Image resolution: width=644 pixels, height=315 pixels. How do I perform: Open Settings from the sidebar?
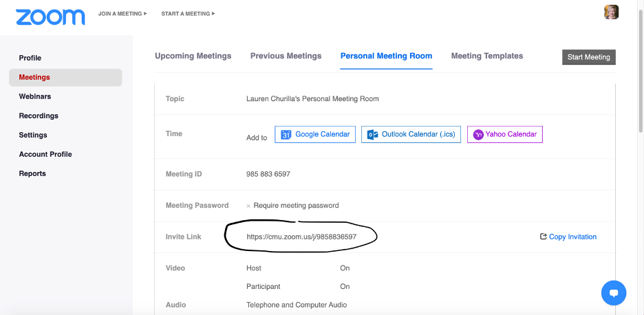click(33, 135)
